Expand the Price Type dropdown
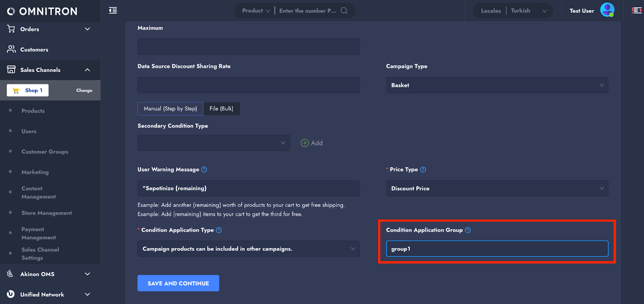This screenshot has width=644, height=304. point(497,188)
